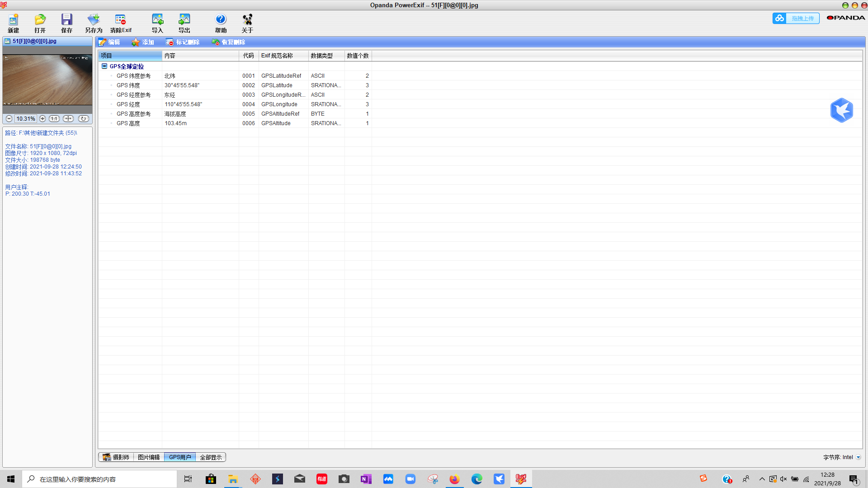Click the 编辑 edit button
This screenshot has width=868, height=488.
point(109,42)
